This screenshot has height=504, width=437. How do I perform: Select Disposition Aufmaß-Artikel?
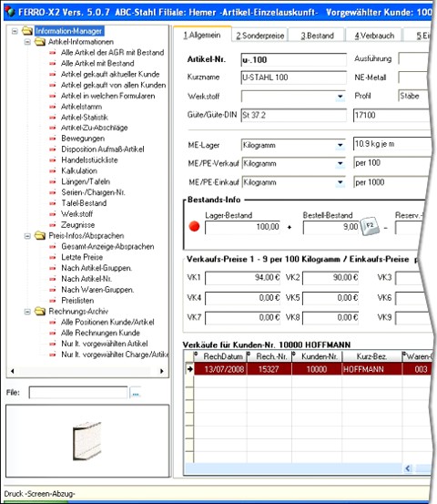point(103,149)
